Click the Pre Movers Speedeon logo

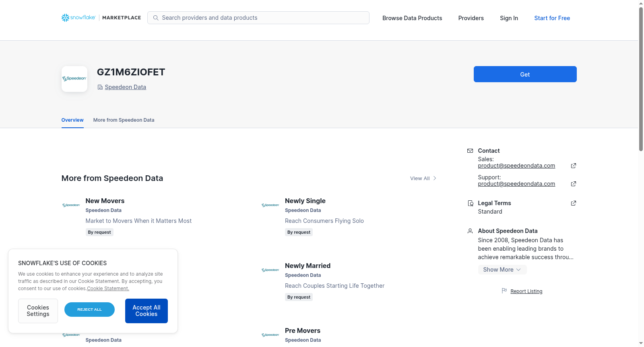pos(270,335)
